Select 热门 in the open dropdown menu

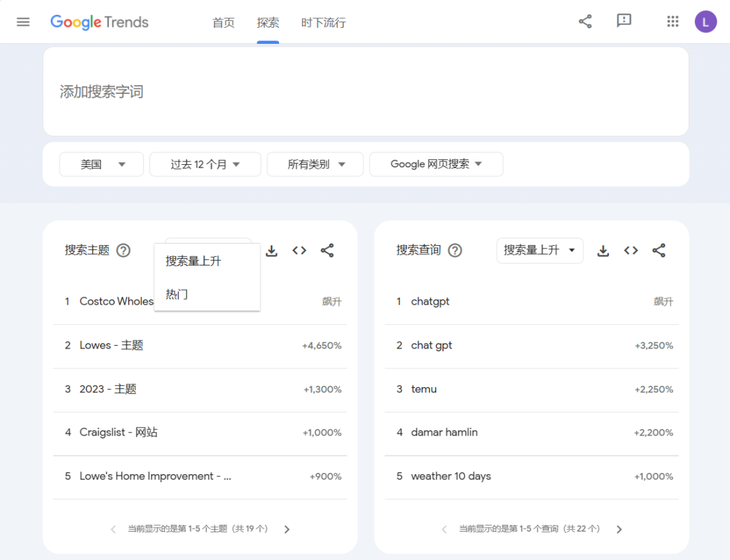point(176,294)
